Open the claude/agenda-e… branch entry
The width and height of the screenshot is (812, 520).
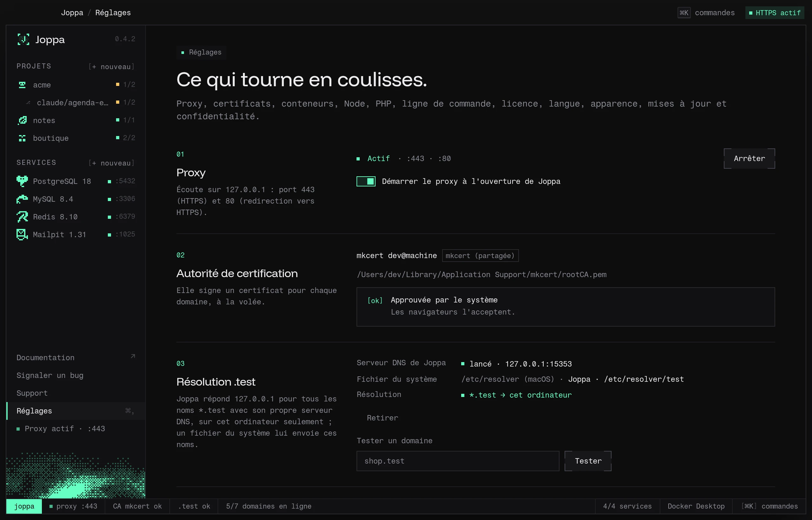76,103
